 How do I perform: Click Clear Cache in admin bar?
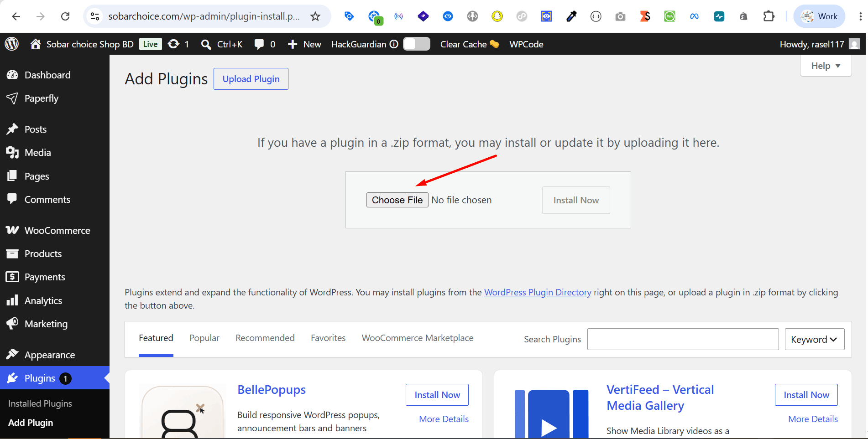point(469,44)
